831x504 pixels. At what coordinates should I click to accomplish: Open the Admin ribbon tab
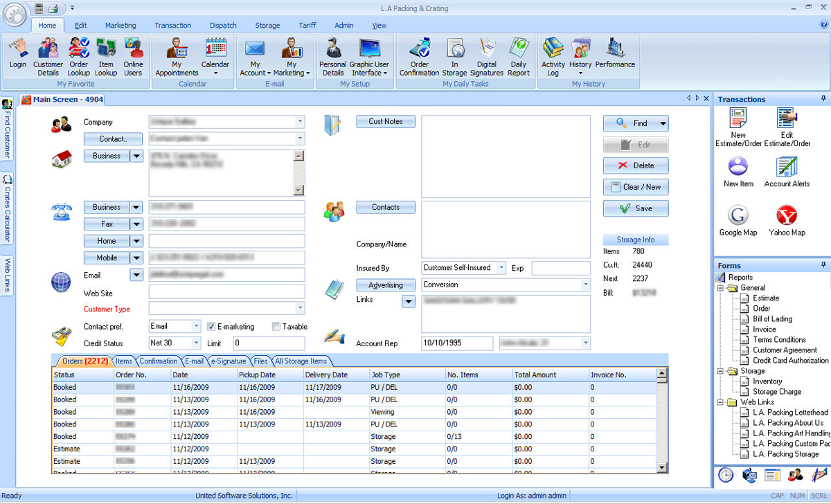pyautogui.click(x=344, y=26)
